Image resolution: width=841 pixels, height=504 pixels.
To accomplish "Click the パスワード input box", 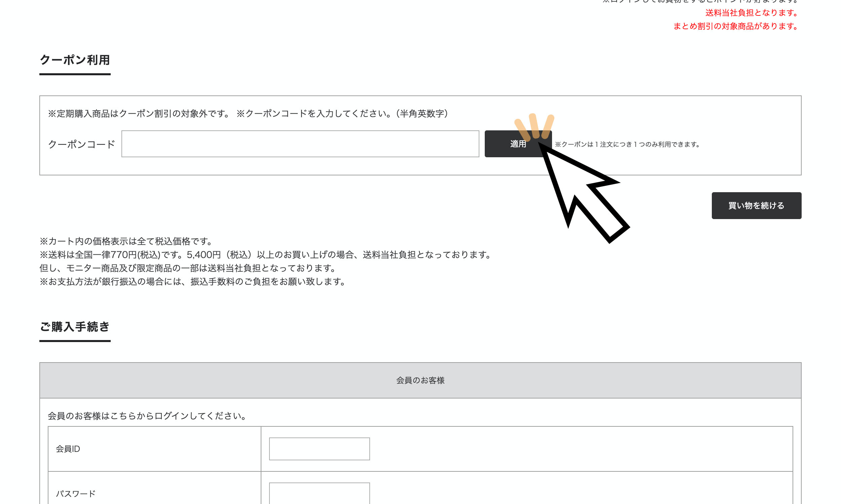I will [319, 493].
